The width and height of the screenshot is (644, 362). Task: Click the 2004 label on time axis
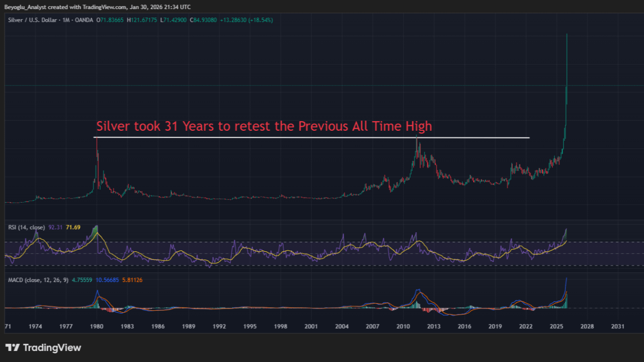pyautogui.click(x=342, y=326)
